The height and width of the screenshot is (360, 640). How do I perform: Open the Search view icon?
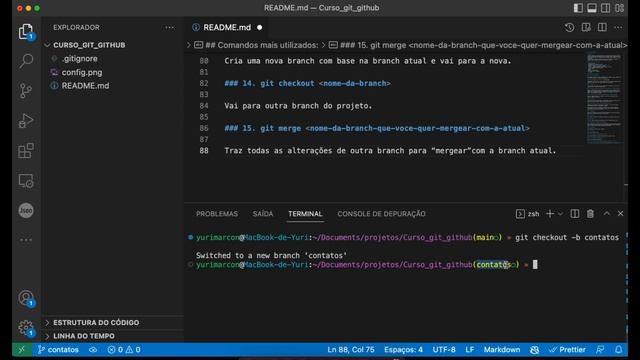(26, 61)
